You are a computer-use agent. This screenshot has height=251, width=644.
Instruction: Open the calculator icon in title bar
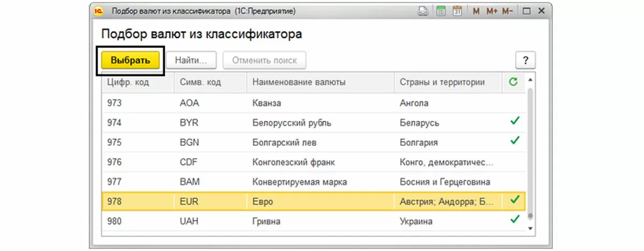[x=441, y=11]
